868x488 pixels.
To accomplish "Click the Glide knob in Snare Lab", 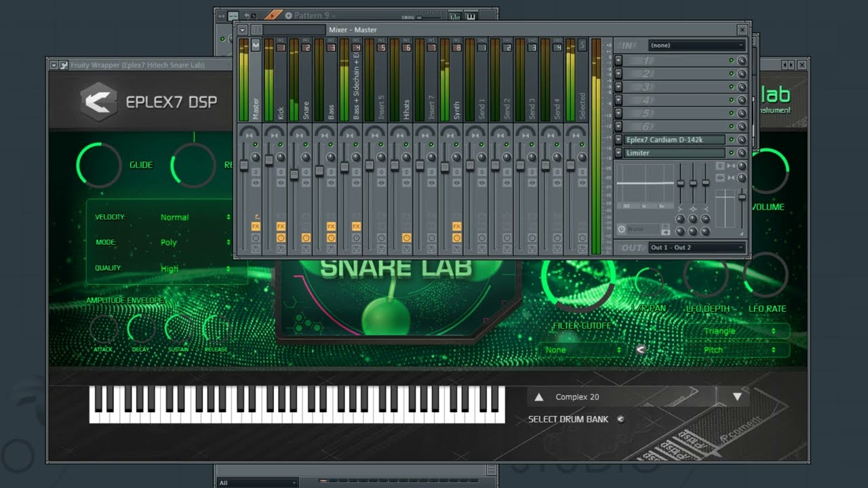I will (99, 165).
